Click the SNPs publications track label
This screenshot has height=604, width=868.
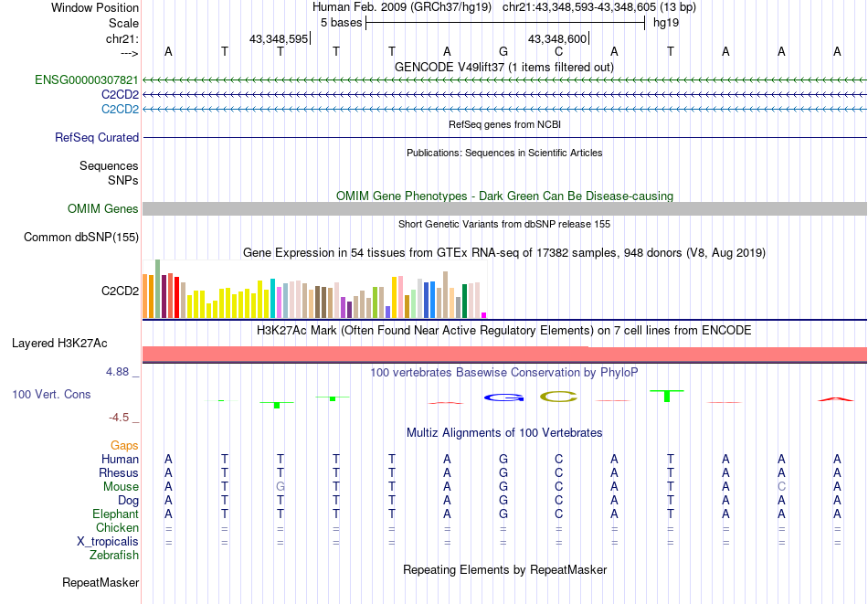point(123,180)
